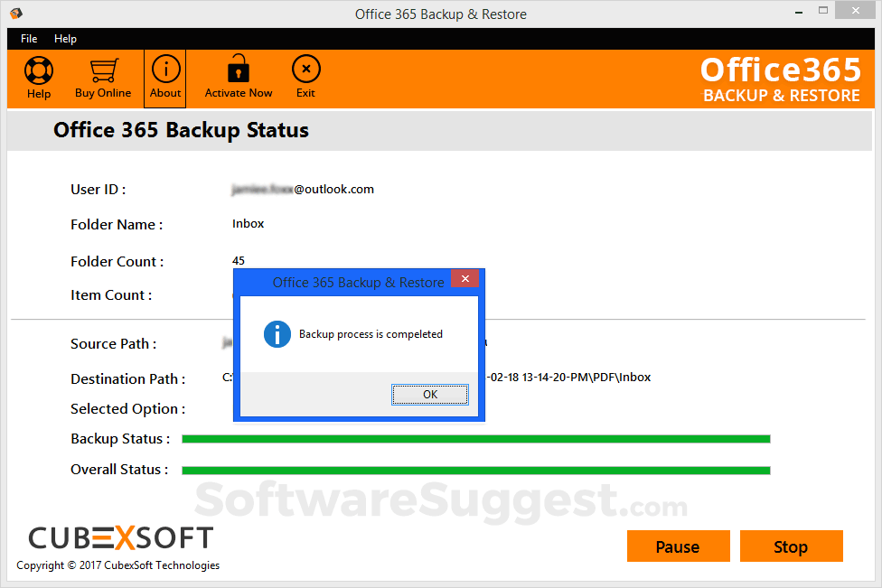Click the Pause button

pyautogui.click(x=678, y=546)
